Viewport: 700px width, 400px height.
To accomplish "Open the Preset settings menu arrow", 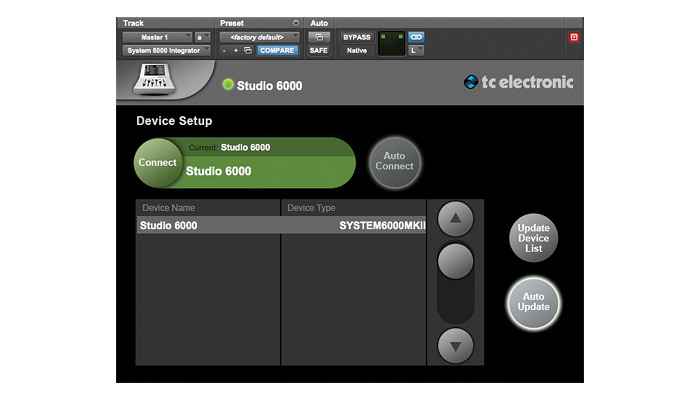I will tap(296, 23).
